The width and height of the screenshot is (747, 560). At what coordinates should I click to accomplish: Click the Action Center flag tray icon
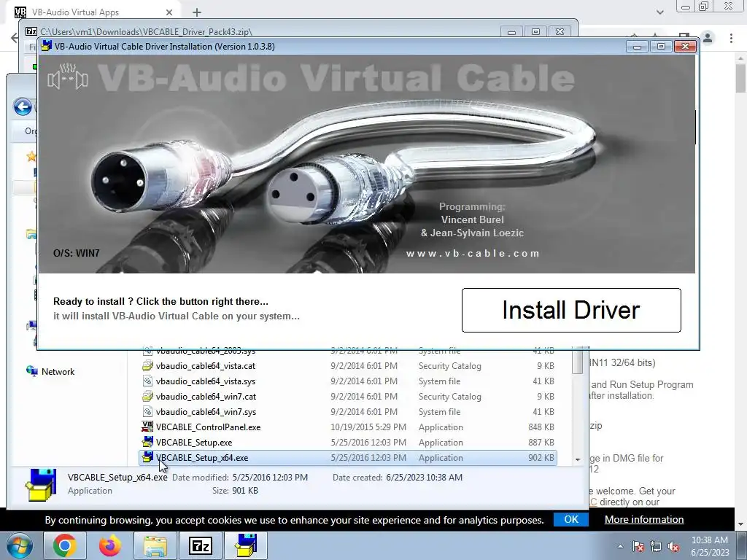(x=638, y=547)
